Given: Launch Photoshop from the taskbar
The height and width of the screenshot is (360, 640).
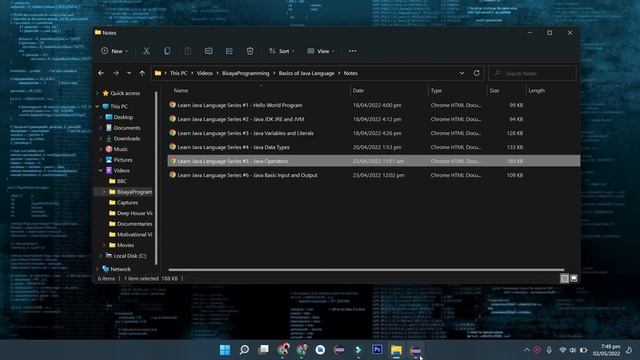Looking at the screenshot, I should [x=377, y=349].
